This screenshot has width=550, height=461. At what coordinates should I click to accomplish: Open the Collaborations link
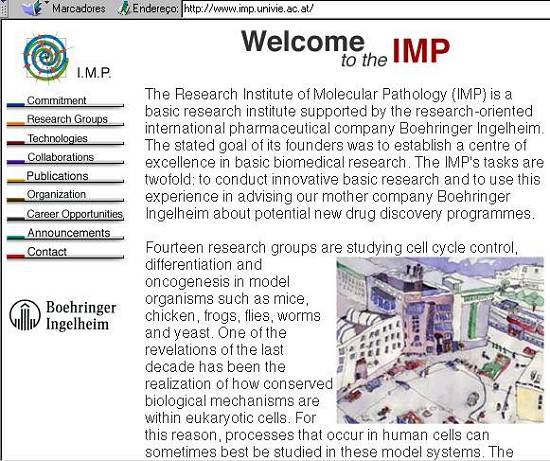(60, 157)
